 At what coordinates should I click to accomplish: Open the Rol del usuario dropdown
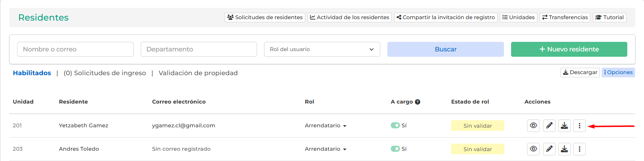322,49
